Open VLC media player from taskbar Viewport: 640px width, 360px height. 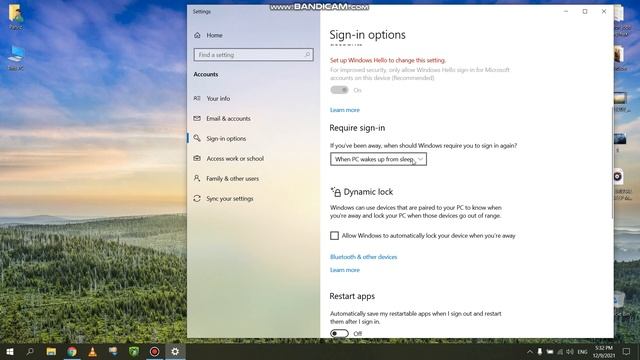pyautogui.click(x=93, y=351)
